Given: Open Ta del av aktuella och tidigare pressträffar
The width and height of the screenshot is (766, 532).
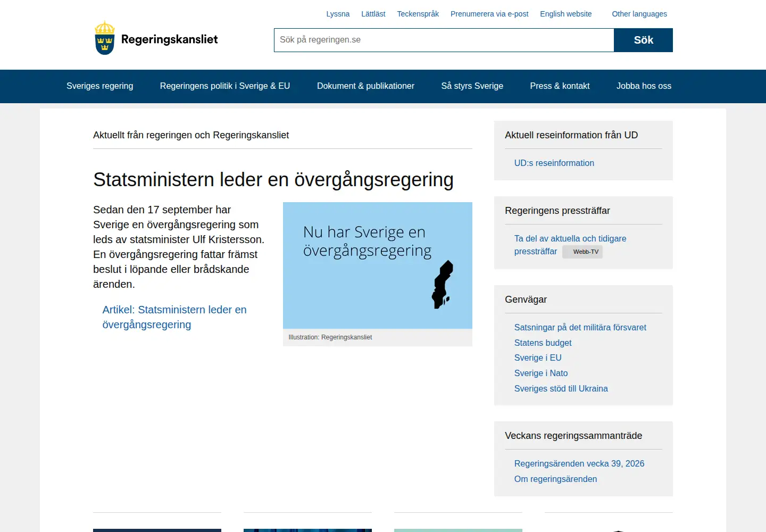Looking at the screenshot, I should (x=570, y=245).
